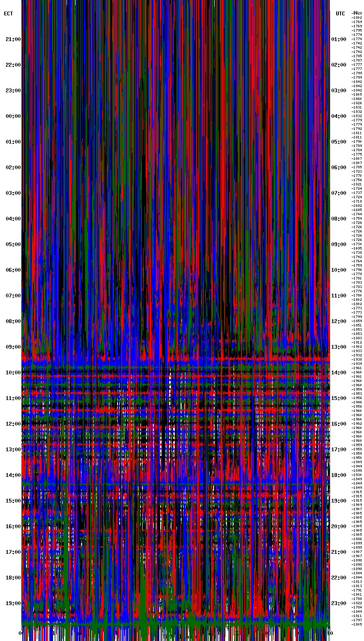
Task: Choose the 20:00 UTC time label
Action: coord(339,526)
